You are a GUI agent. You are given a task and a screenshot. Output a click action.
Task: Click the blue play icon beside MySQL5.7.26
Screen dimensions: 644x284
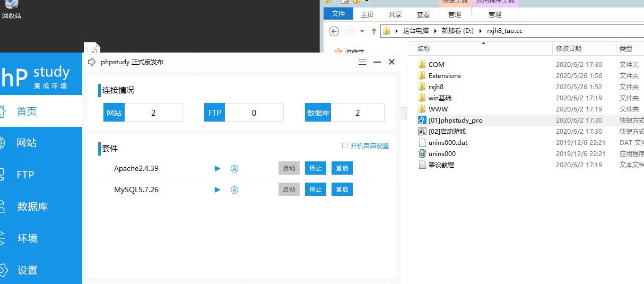point(217,190)
